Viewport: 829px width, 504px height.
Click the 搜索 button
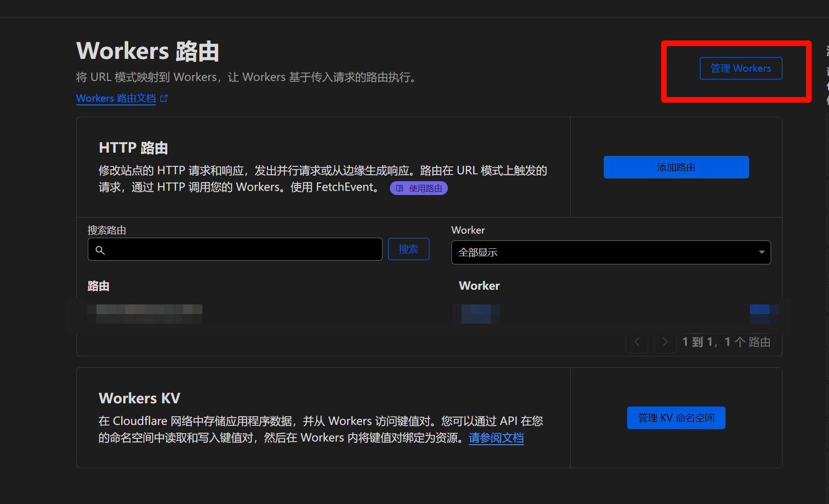tap(408, 249)
